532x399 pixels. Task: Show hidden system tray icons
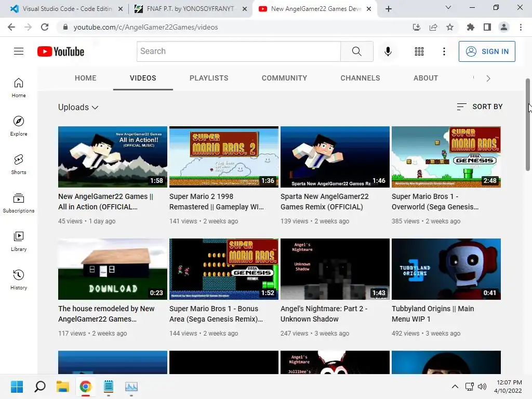(x=455, y=387)
